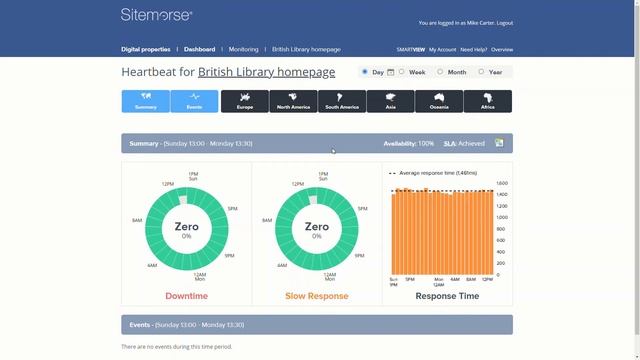This screenshot has width=640, height=360.
Task: Choose the Month time range radio
Action: point(440,72)
